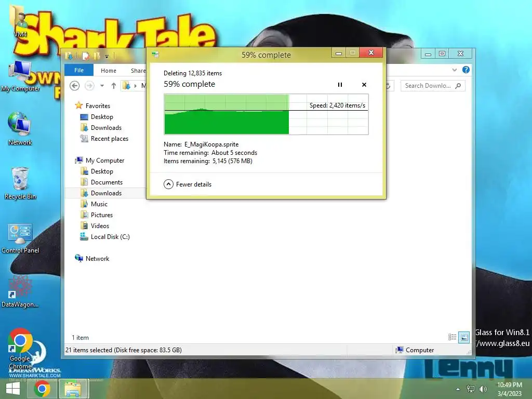Open the File tab in Explorer

79,70
